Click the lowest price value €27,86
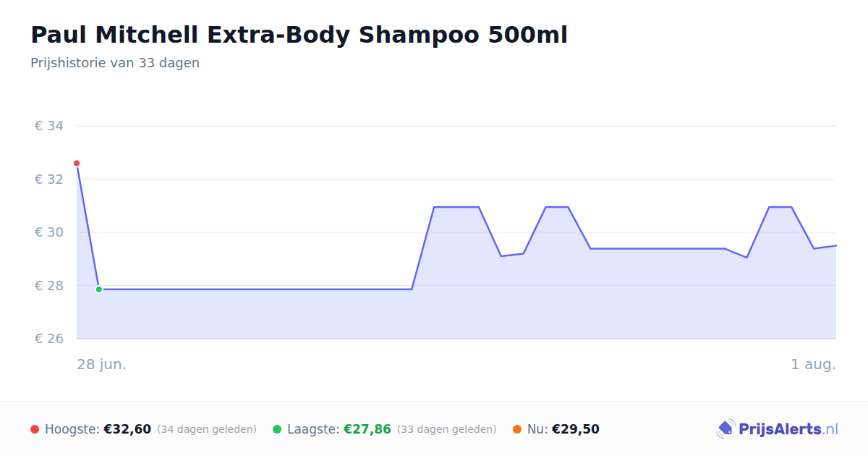The image size is (868, 456). [x=367, y=429]
